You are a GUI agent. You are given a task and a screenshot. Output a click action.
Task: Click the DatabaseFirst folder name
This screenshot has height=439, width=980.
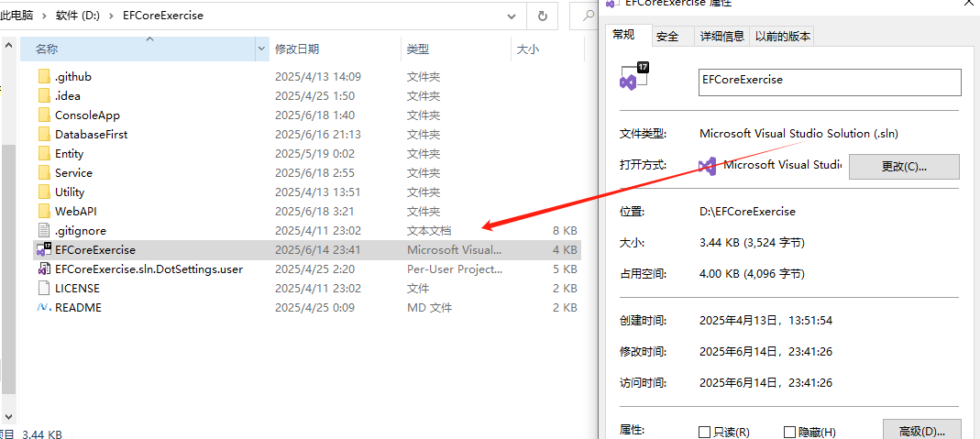coord(92,134)
